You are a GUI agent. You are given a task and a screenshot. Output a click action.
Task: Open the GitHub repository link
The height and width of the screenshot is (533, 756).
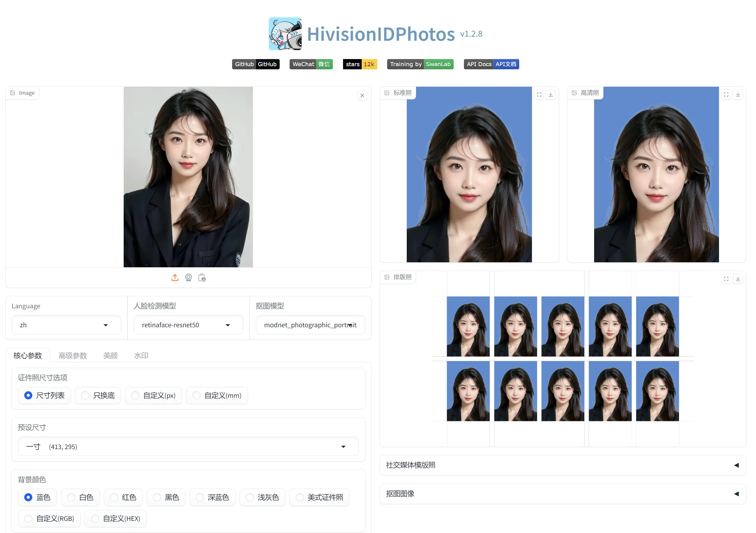click(x=256, y=64)
